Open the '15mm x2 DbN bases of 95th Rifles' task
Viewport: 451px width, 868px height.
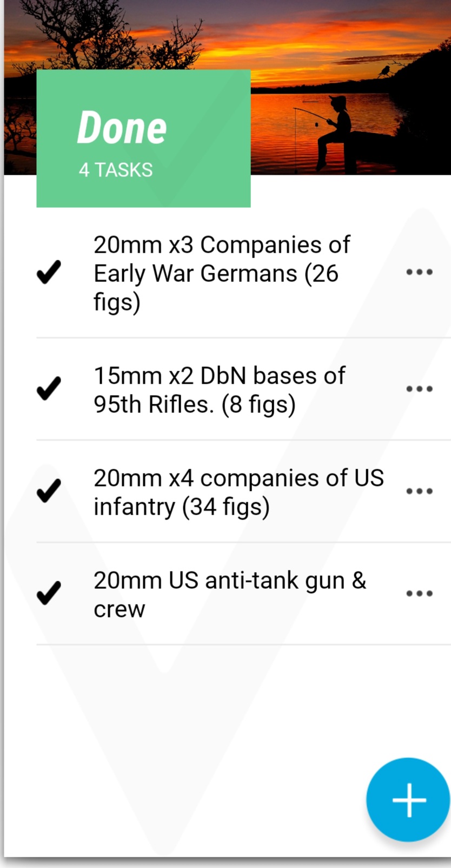pos(220,390)
